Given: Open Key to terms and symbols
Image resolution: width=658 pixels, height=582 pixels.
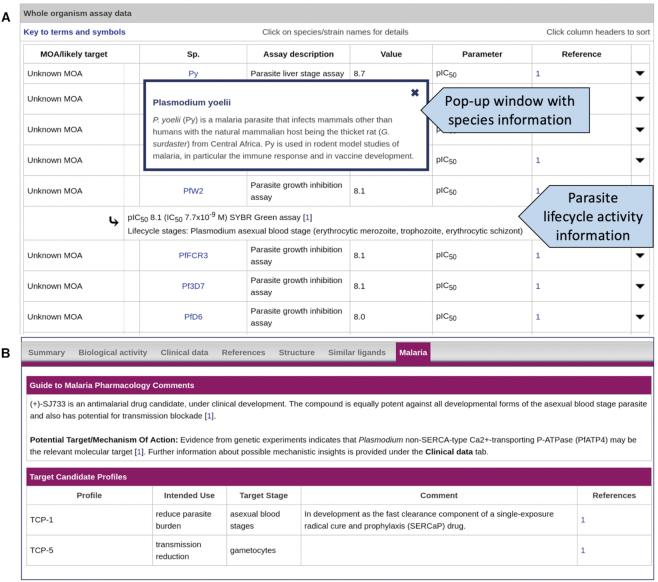Looking at the screenshot, I should coord(74,32).
